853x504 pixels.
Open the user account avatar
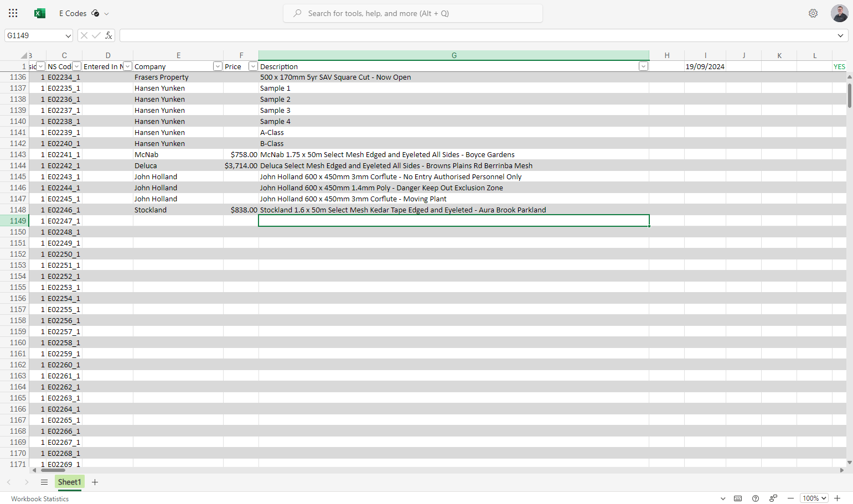click(x=840, y=13)
